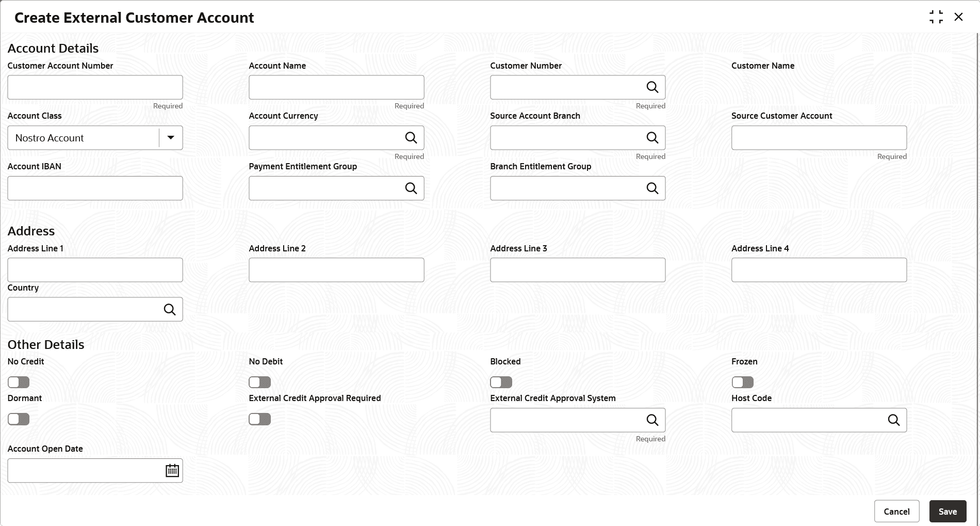980x526 pixels.
Task: Expand the Account Class dropdown arrow
Action: click(171, 138)
